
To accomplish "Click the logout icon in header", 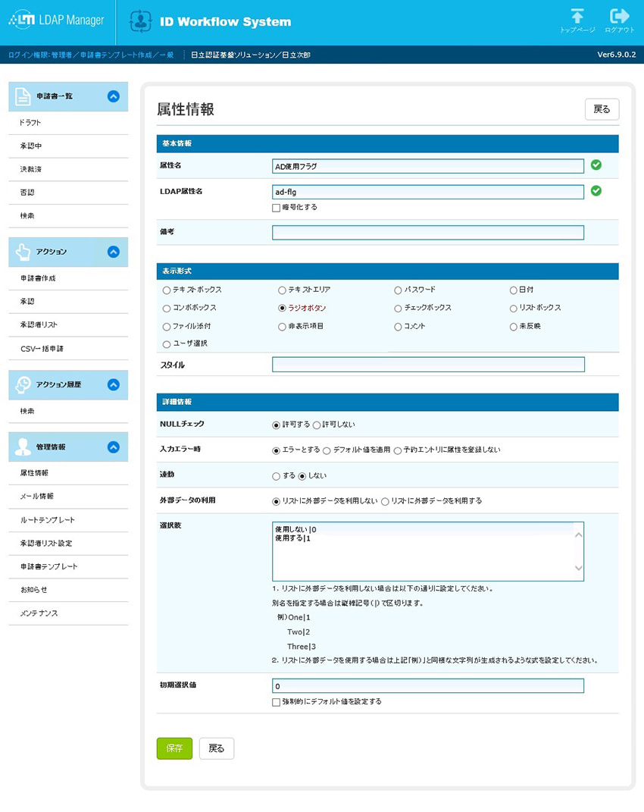I will point(619,17).
